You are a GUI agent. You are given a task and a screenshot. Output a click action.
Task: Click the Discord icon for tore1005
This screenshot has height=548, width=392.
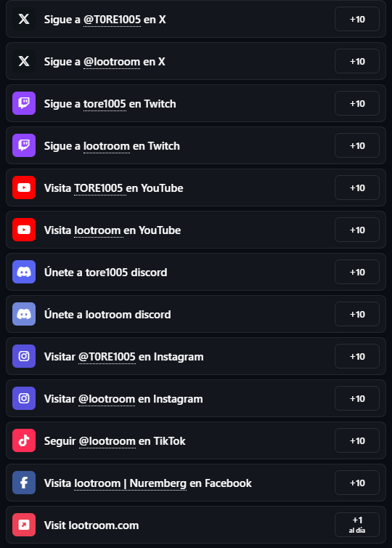24,272
